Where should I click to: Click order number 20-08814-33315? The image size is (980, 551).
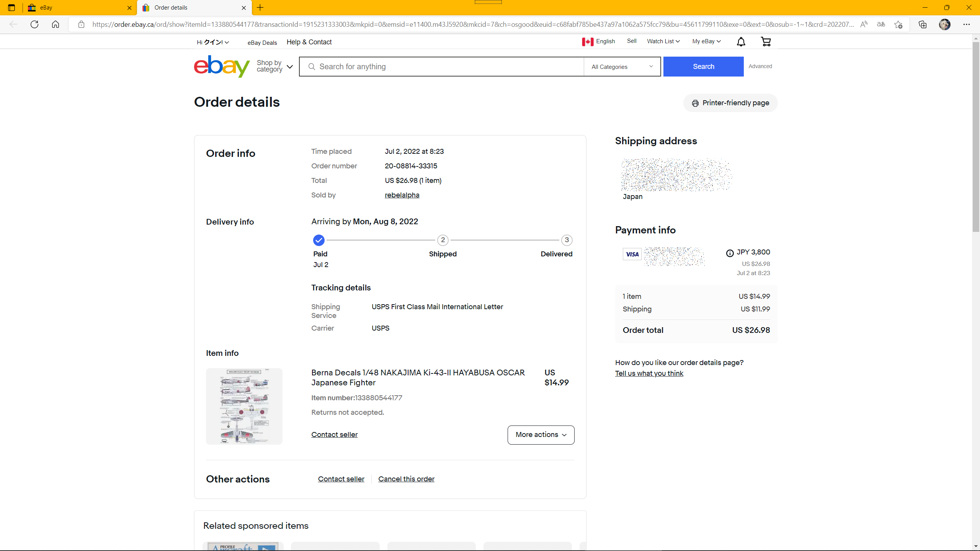tap(411, 166)
